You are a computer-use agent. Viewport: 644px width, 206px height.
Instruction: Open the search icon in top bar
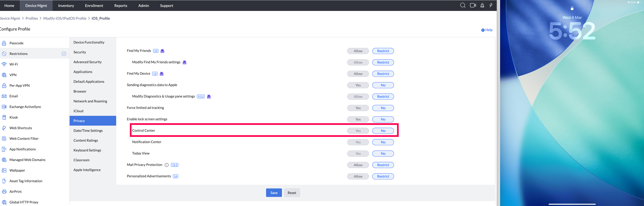[x=463, y=5]
